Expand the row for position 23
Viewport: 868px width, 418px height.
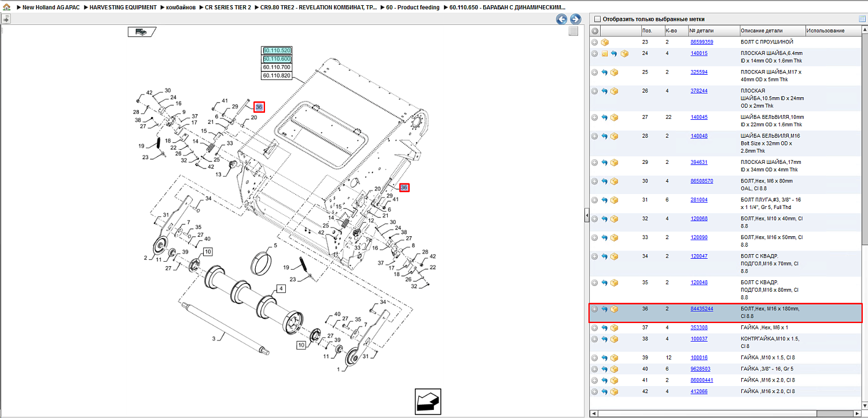[x=594, y=42]
